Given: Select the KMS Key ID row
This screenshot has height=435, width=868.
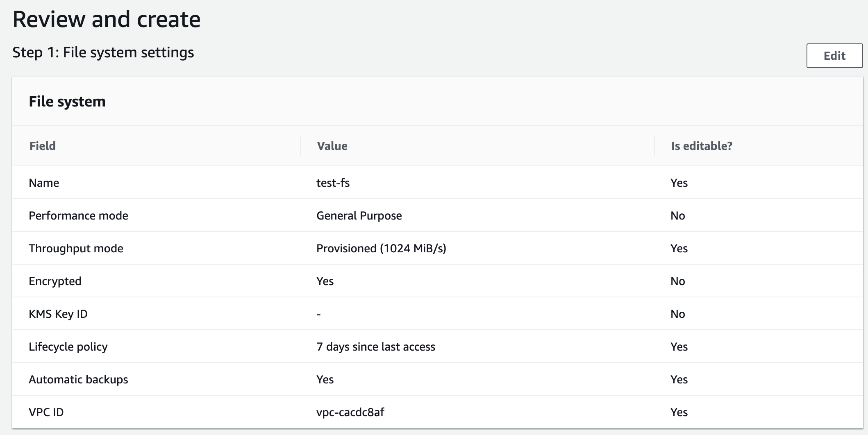Looking at the screenshot, I should point(58,314).
